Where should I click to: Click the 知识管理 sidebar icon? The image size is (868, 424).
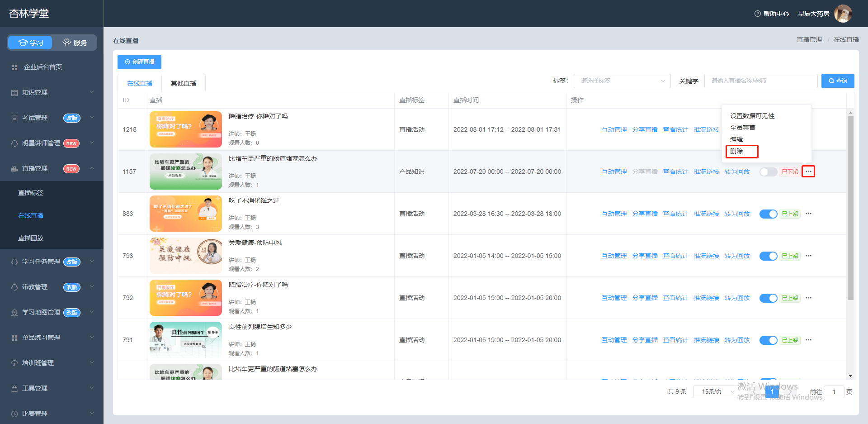[14, 92]
